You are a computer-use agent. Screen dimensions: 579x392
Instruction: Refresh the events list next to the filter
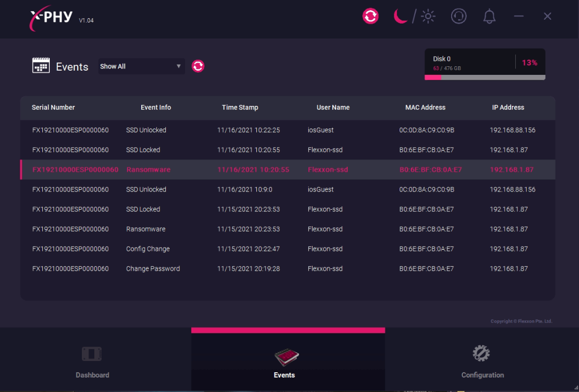point(198,66)
